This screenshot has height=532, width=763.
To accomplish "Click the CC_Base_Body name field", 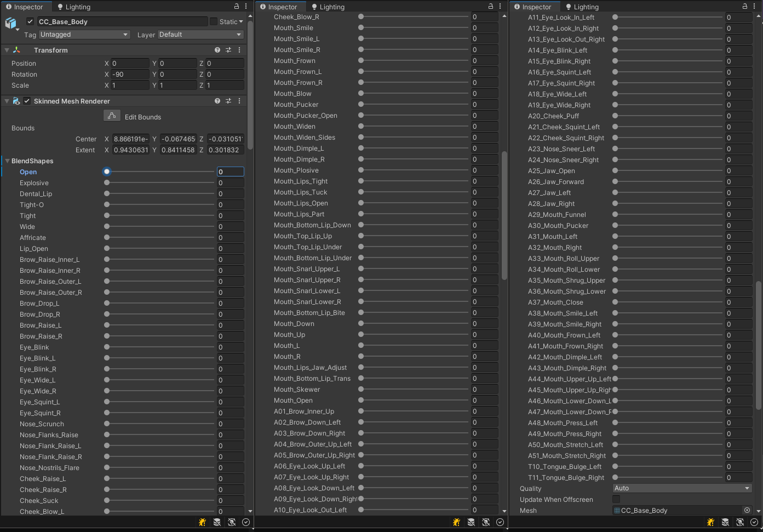I will [x=122, y=21].
